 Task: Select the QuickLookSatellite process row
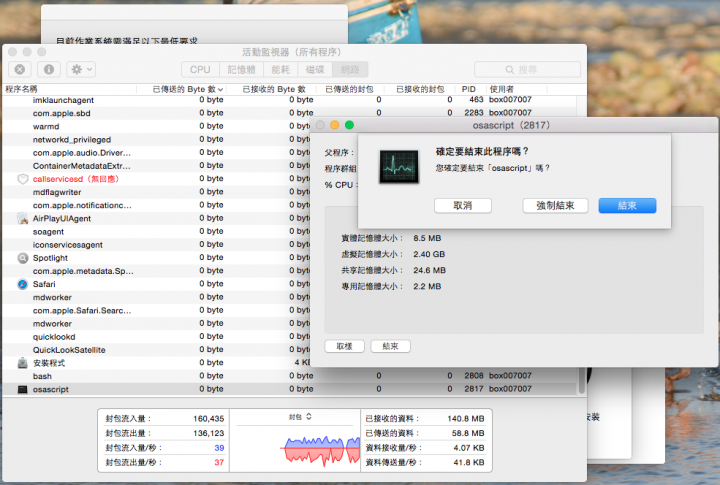[156, 350]
